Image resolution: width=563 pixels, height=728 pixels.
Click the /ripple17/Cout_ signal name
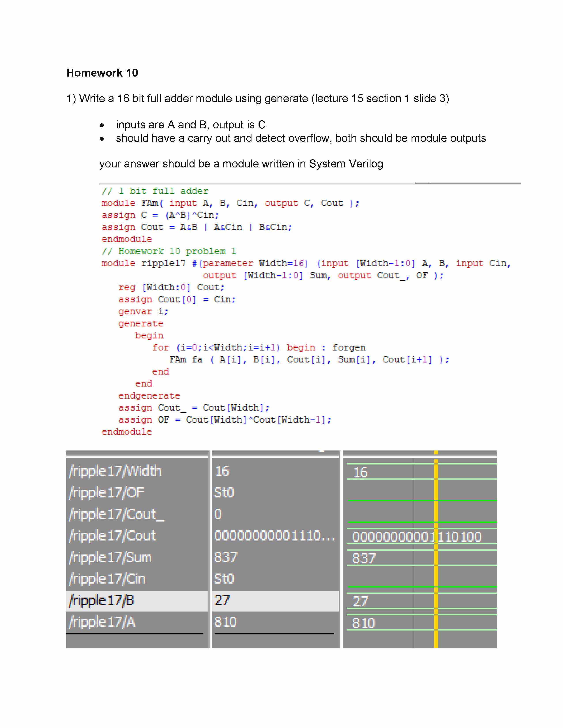116,514
